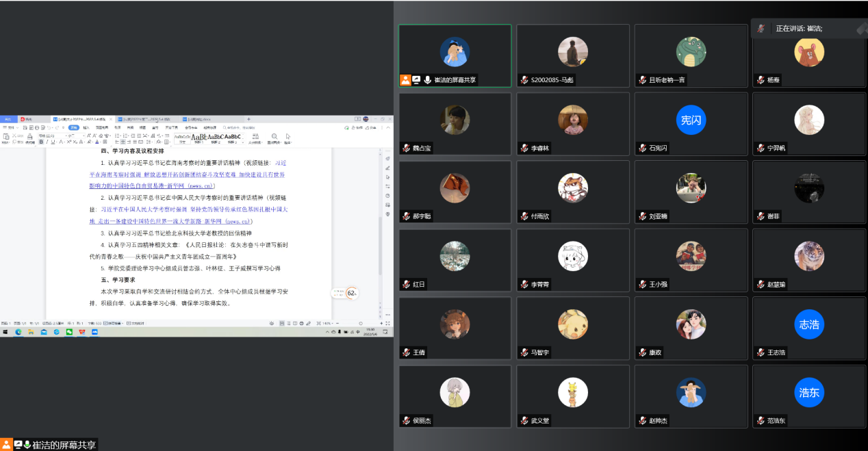The width and height of the screenshot is (868, 451).
Task: Click the muted mic icon beside 魏占宝
Action: click(x=407, y=149)
